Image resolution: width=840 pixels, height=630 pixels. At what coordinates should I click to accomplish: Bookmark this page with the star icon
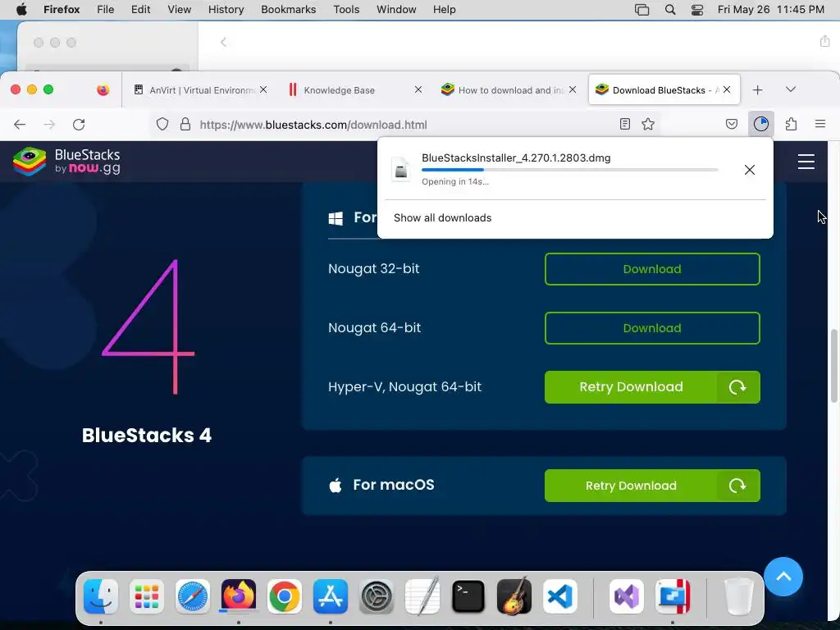click(648, 125)
